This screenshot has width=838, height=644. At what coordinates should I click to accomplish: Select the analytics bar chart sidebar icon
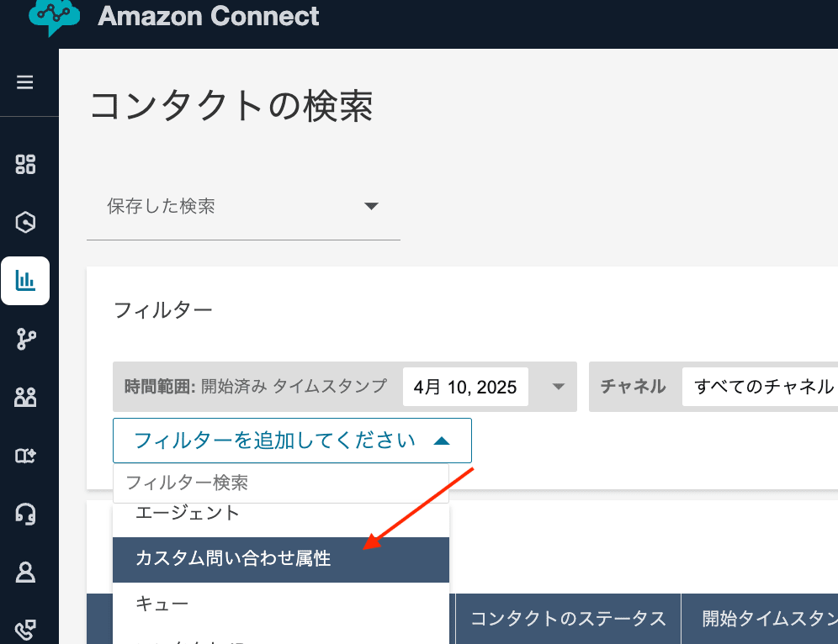pos(25,280)
